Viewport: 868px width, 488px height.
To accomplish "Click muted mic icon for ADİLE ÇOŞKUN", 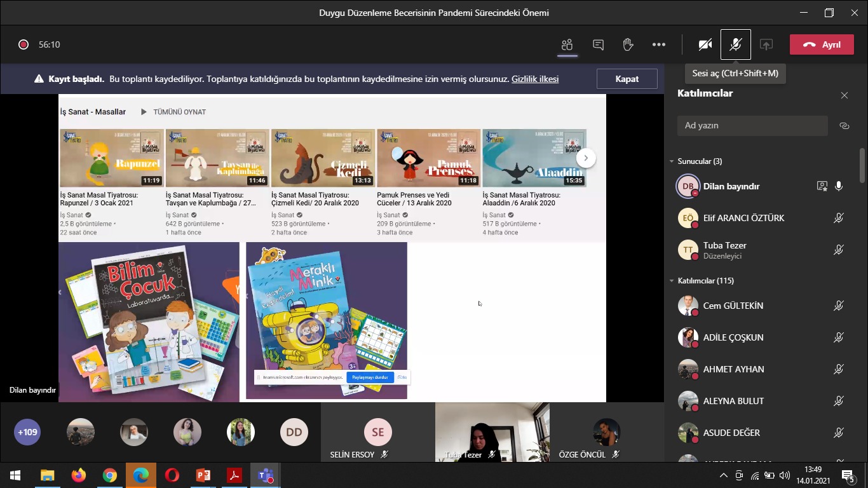I will coord(839,338).
